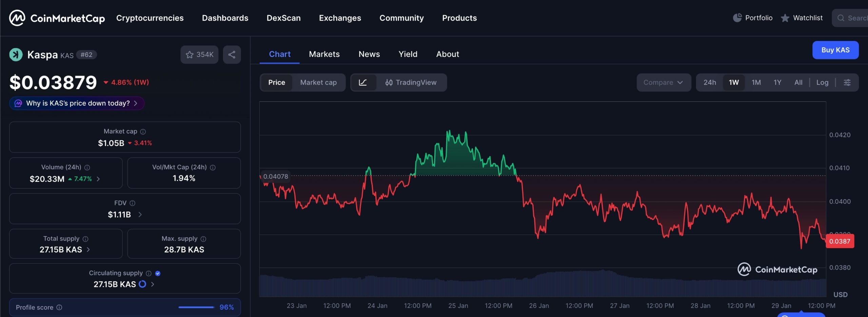The image size is (868, 317).
Task: Click the Circulating supply info icon
Action: pos(149,273)
